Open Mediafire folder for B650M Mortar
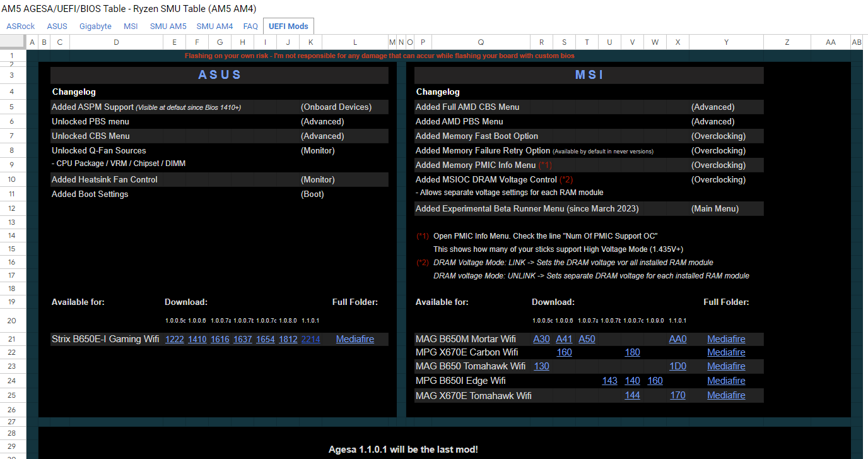This screenshot has height=459, width=868. (726, 339)
